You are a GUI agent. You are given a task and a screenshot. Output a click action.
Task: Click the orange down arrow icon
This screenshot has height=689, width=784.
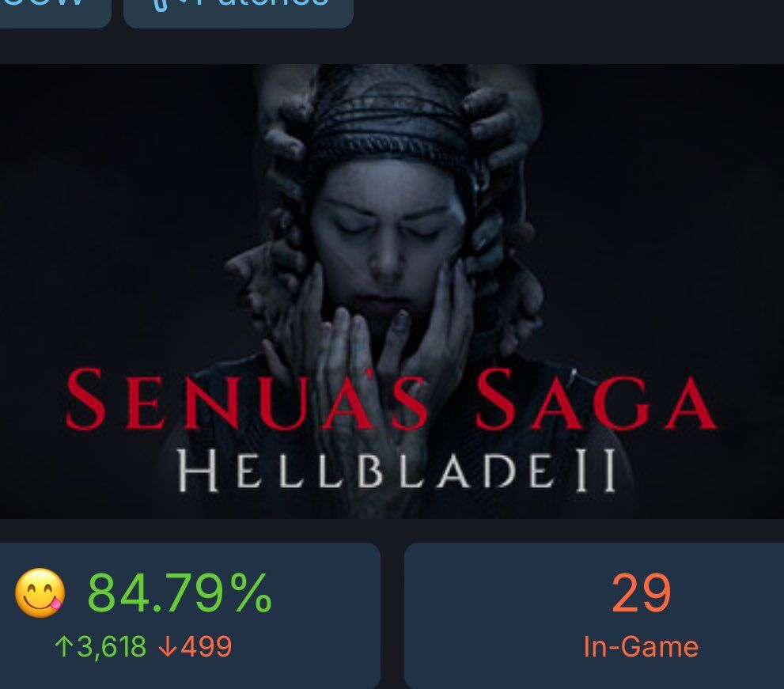(168, 646)
